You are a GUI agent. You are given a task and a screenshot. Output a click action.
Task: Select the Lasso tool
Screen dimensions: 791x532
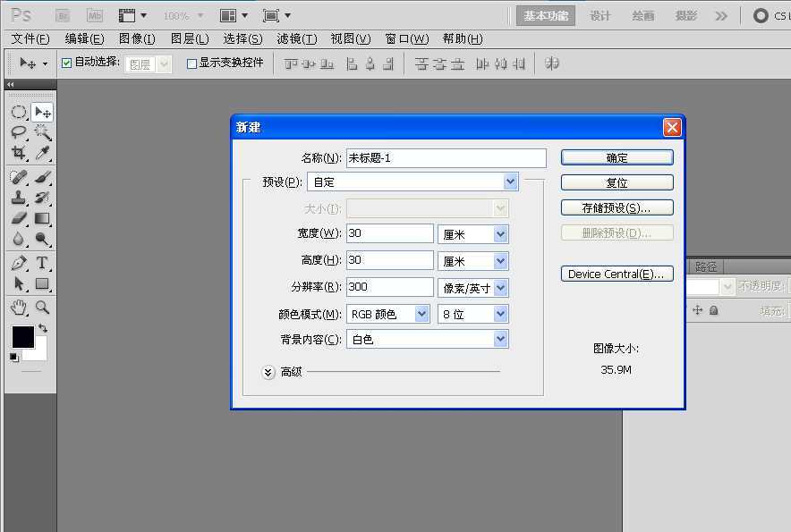click(x=20, y=132)
